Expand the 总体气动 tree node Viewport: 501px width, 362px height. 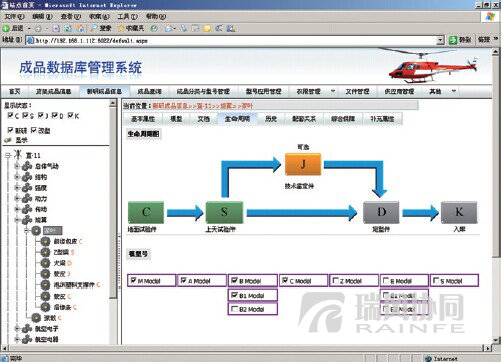pos(17,166)
